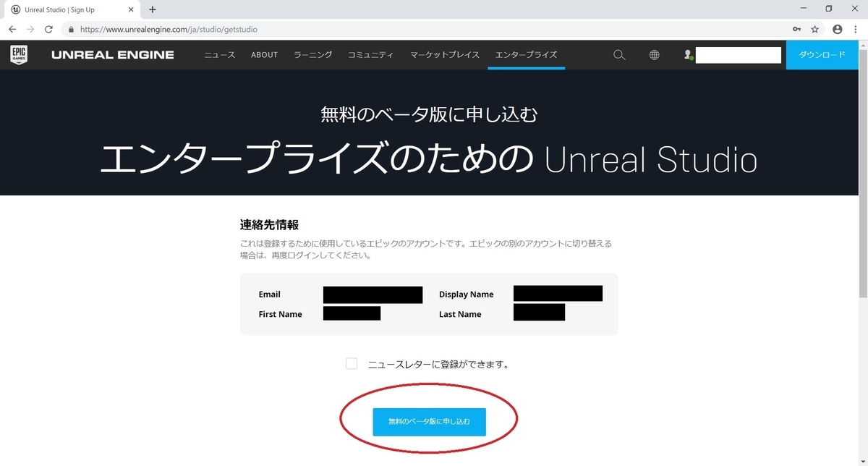This screenshot has height=466, width=868.
Task: Click the Display Name label
Action: click(466, 295)
